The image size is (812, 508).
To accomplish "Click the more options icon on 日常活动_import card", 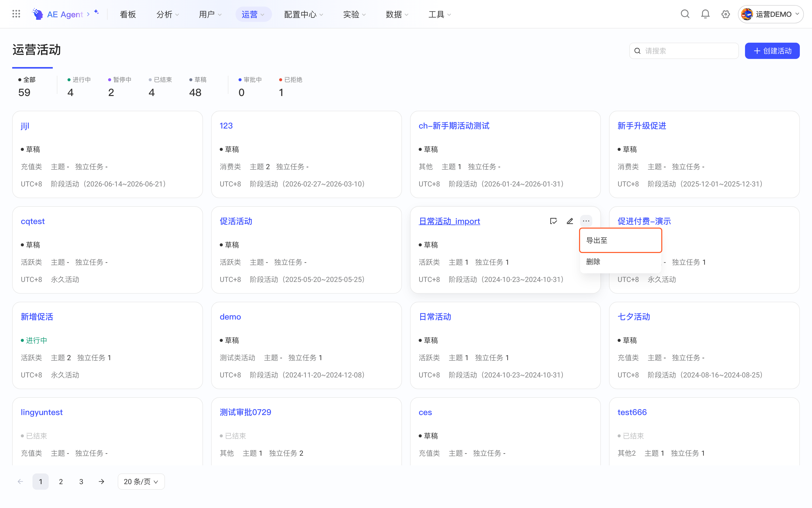I will [x=586, y=221].
